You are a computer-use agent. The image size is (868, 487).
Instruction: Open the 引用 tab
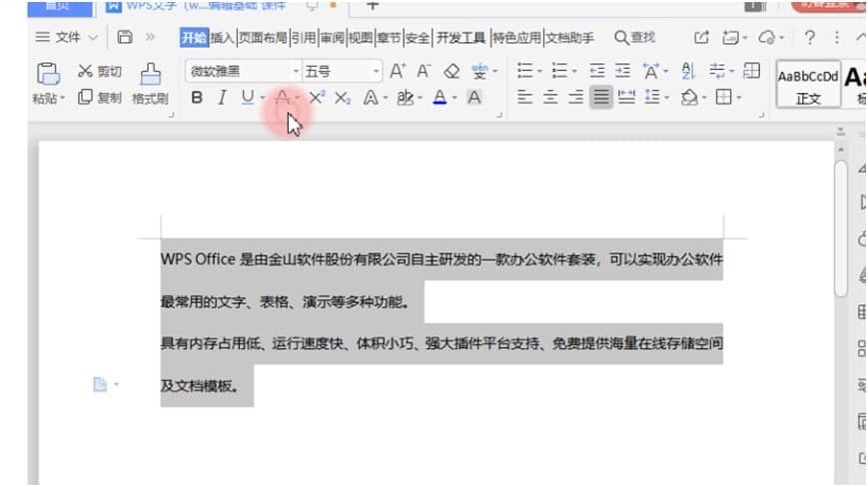coord(304,38)
